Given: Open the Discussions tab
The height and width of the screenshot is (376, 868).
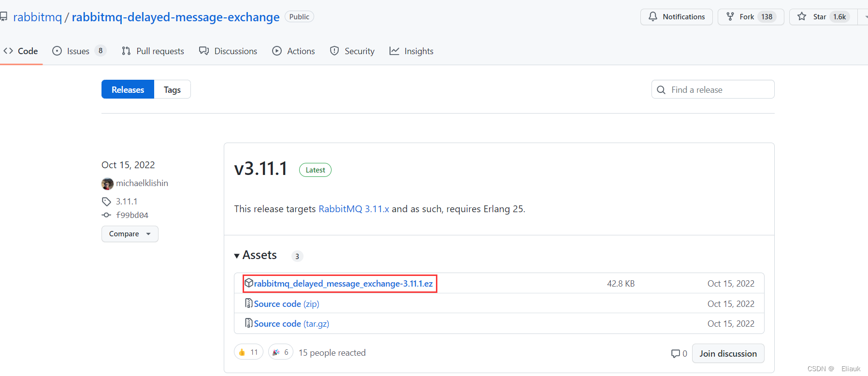Looking at the screenshot, I should [228, 51].
